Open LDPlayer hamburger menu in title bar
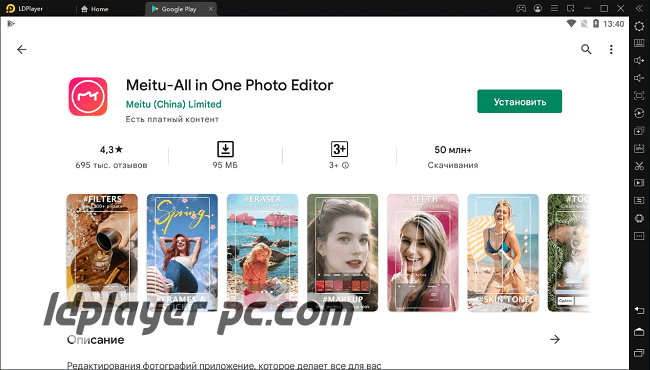Image resolution: width=650 pixels, height=370 pixels. click(x=554, y=8)
